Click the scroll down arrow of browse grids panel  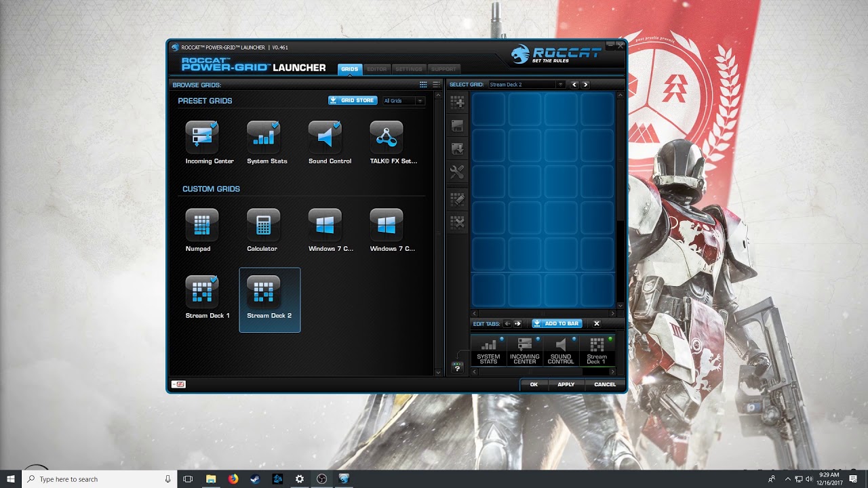438,372
